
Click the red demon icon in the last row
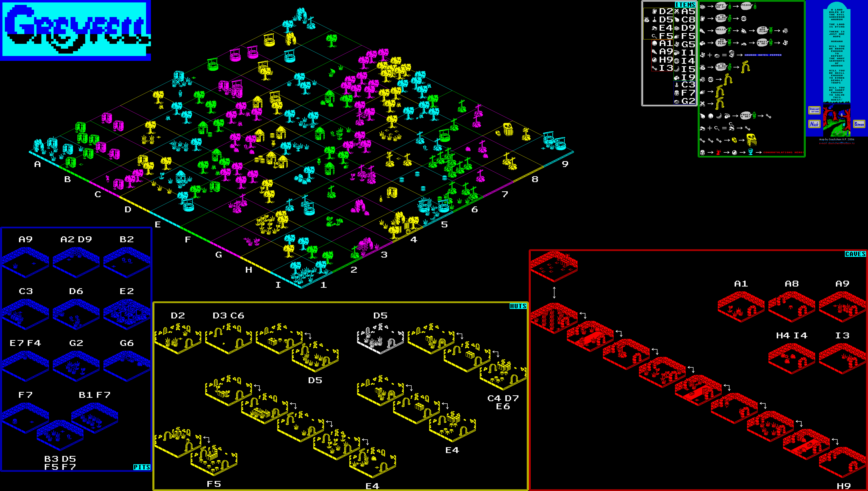tap(718, 152)
